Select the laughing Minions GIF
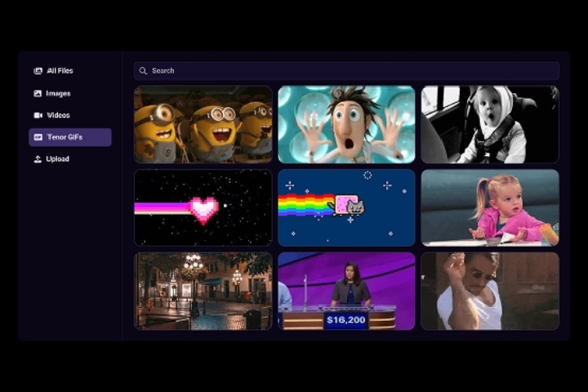 (203, 124)
